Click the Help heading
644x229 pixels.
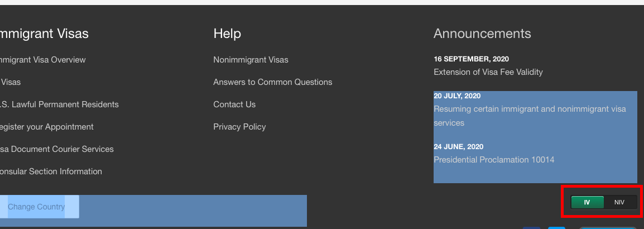(x=227, y=34)
